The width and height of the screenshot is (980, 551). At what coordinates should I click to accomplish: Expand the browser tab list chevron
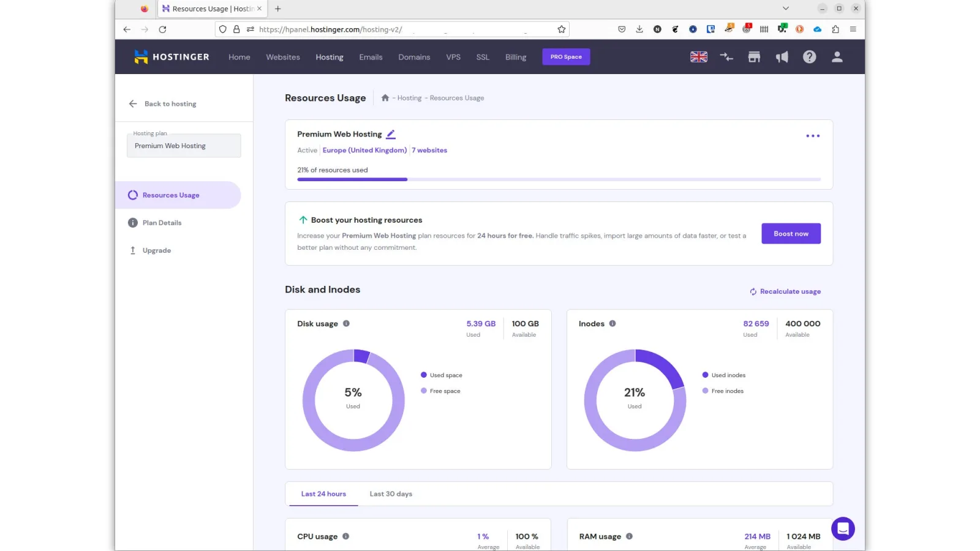pyautogui.click(x=786, y=9)
